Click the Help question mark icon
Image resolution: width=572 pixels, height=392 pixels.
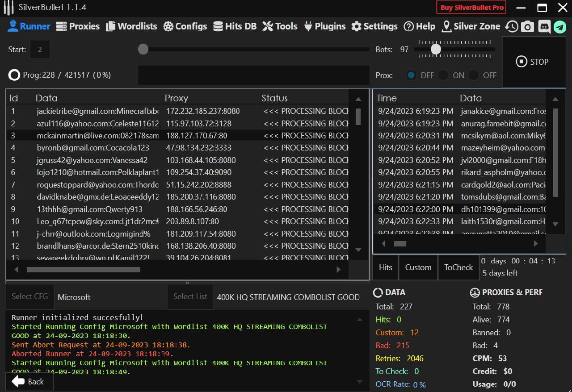(x=408, y=27)
